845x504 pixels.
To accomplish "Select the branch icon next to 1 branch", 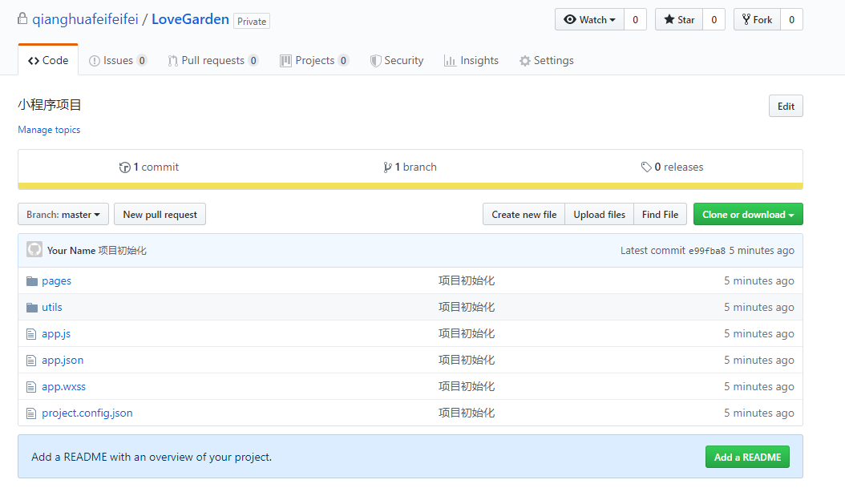I will pyautogui.click(x=388, y=167).
